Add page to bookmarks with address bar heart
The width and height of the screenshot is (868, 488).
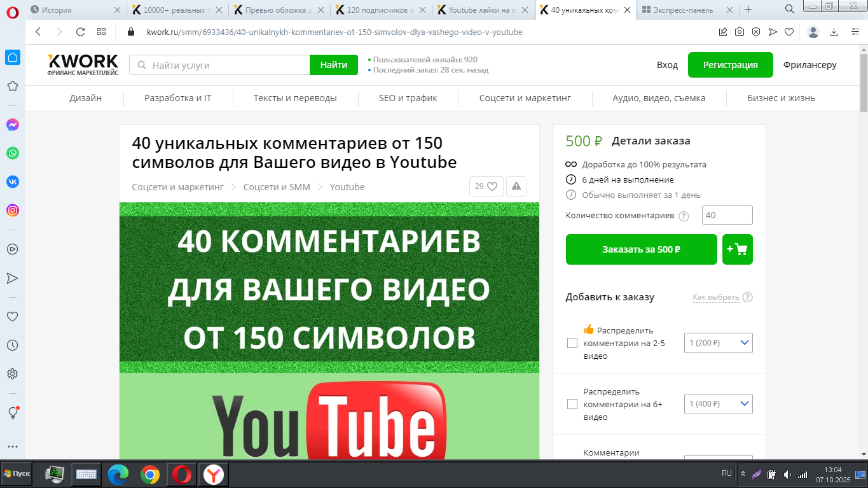coord(789,32)
